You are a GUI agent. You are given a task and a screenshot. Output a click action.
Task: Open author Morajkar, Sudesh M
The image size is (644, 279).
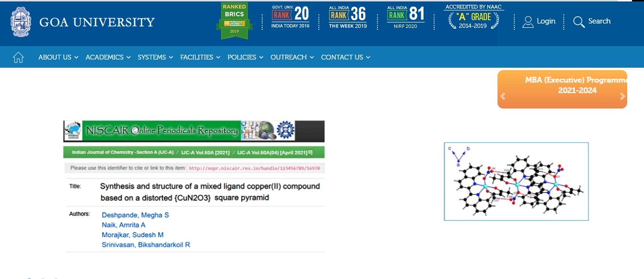pos(133,235)
